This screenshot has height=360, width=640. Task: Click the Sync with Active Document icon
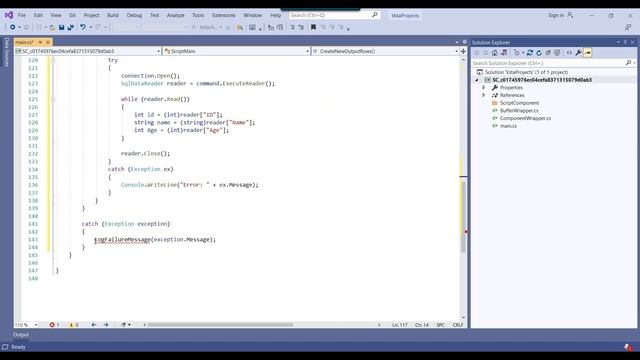click(530, 53)
